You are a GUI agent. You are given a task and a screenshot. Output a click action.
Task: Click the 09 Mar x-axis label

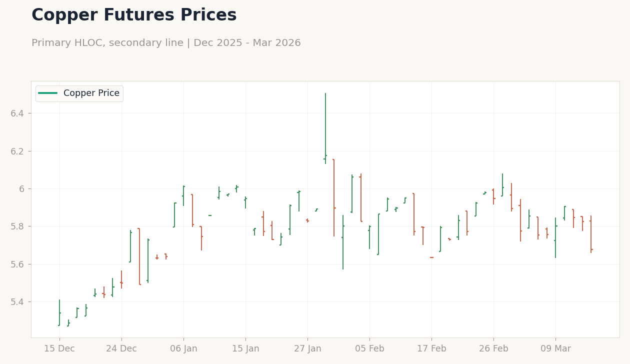[x=555, y=349]
